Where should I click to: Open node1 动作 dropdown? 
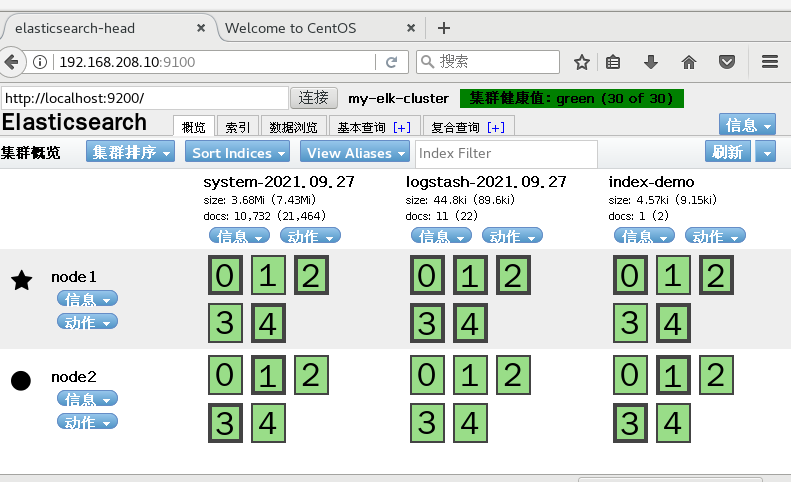tap(87, 322)
